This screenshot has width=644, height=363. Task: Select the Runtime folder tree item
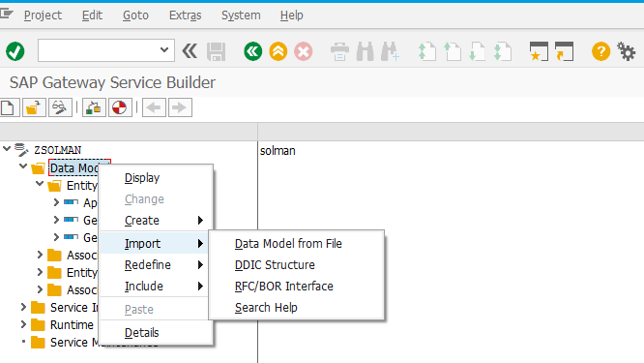(x=72, y=325)
